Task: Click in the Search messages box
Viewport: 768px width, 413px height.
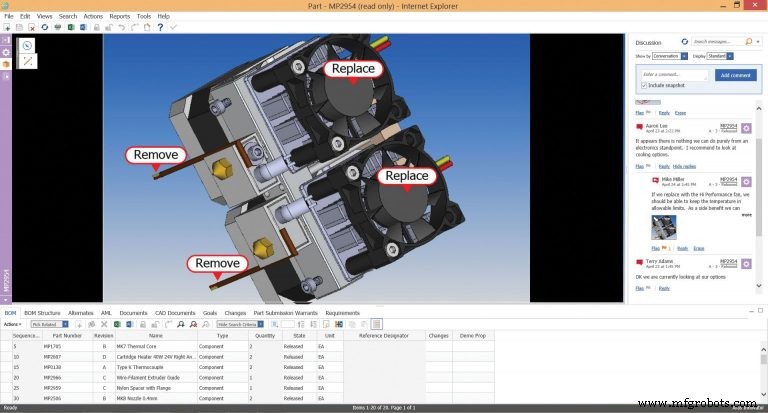Action: tap(717, 42)
